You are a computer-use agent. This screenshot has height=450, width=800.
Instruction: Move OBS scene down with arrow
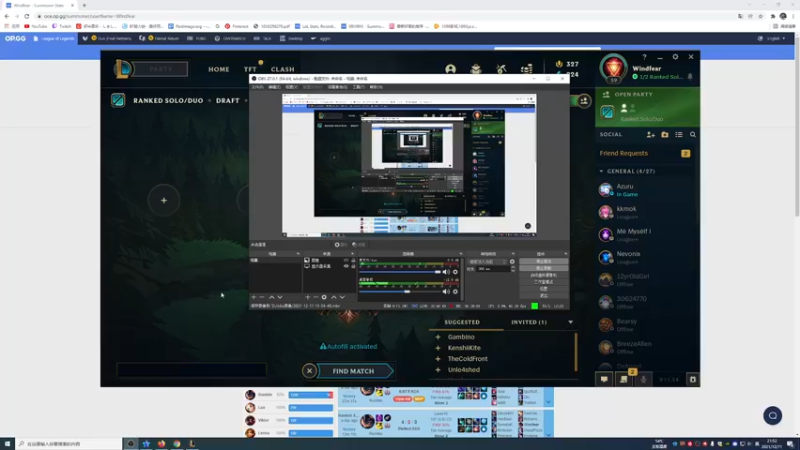(x=280, y=297)
